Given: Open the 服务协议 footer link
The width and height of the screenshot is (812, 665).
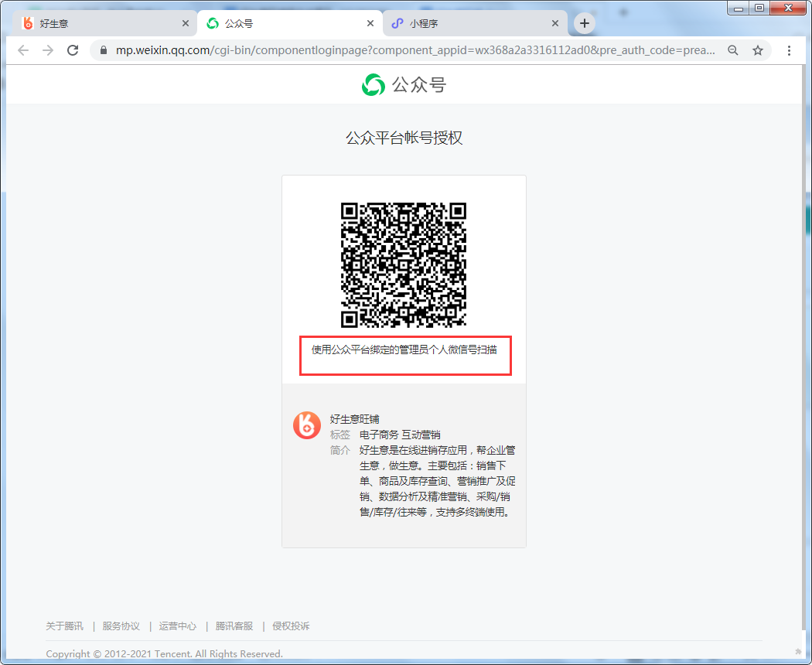Looking at the screenshot, I should pyautogui.click(x=121, y=626).
